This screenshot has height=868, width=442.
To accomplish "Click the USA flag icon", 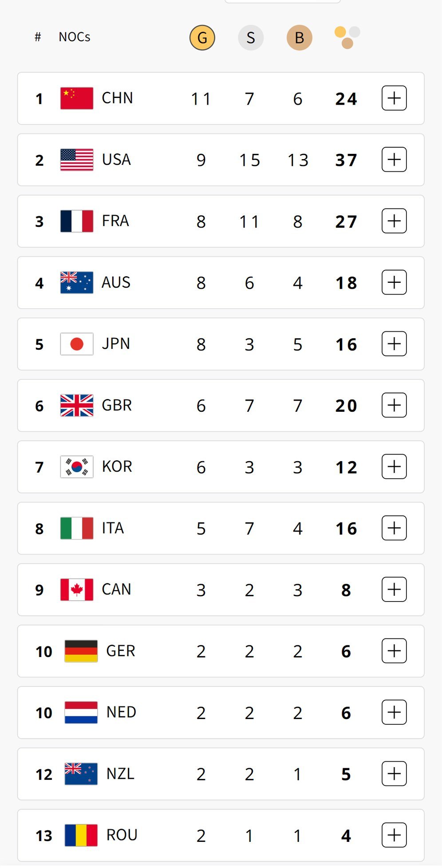I will coord(77,160).
